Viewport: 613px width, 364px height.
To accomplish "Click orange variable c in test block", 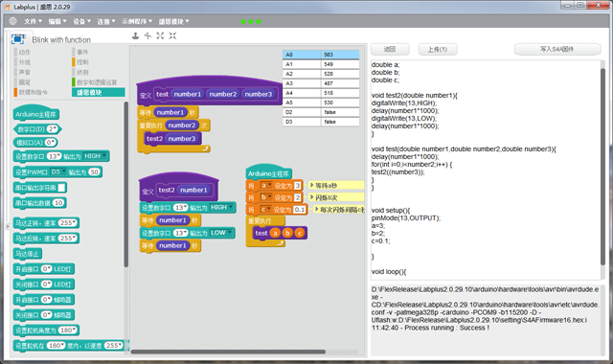I will tap(300, 233).
